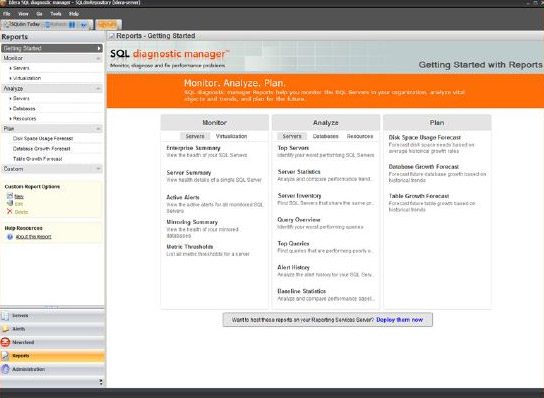Image resolution: width=544 pixels, height=398 pixels.
Task: Open the Alert History report
Action: click(294, 268)
